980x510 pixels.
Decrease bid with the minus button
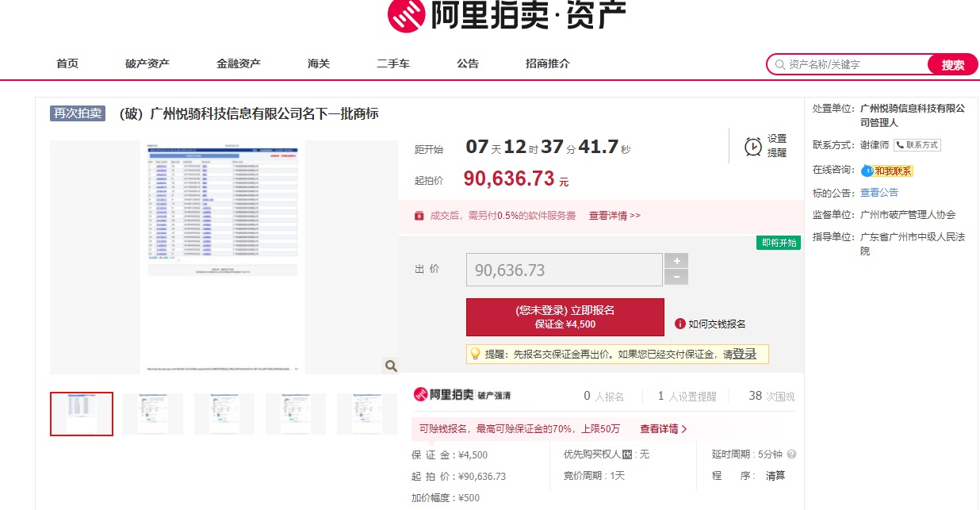676,277
